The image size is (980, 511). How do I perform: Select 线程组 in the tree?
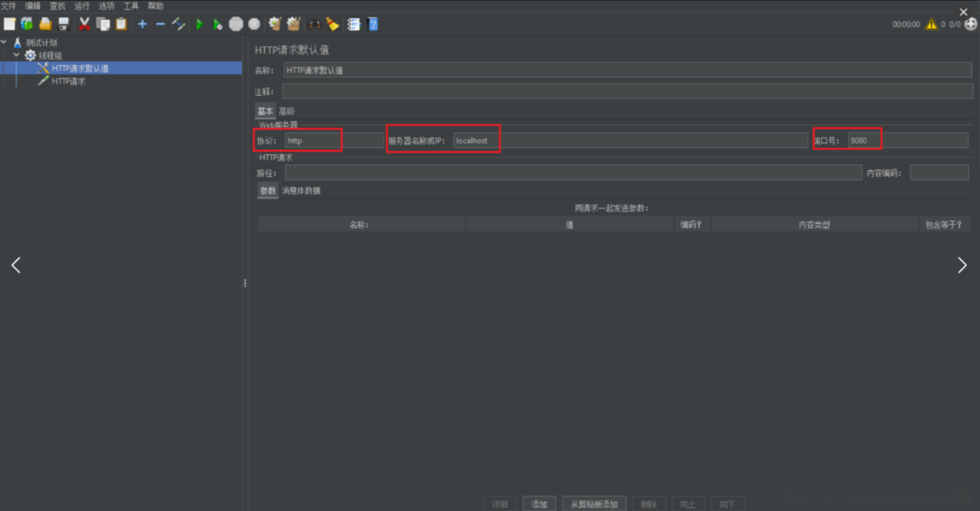point(50,55)
